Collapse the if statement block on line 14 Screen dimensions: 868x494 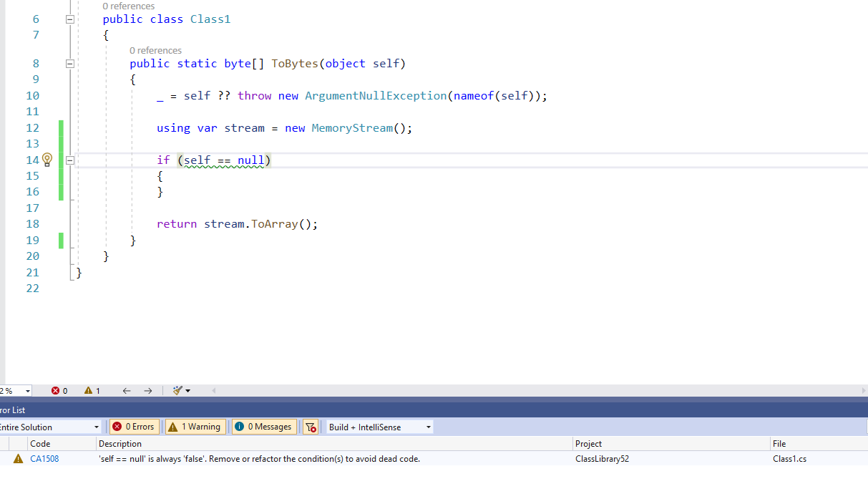tap(69, 160)
